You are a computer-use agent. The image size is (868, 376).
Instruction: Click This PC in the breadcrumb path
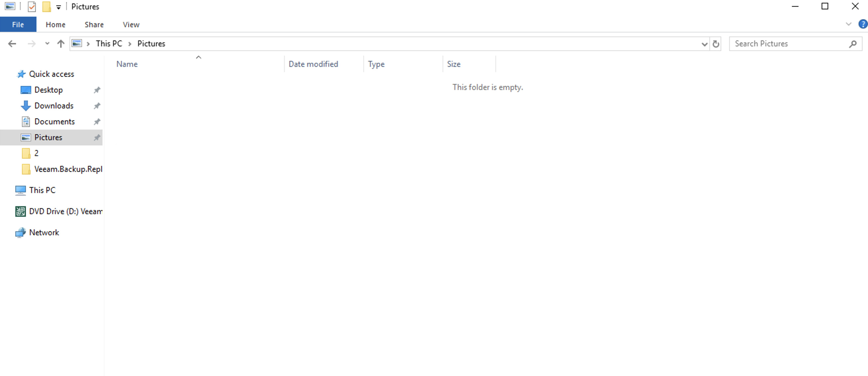tap(109, 44)
